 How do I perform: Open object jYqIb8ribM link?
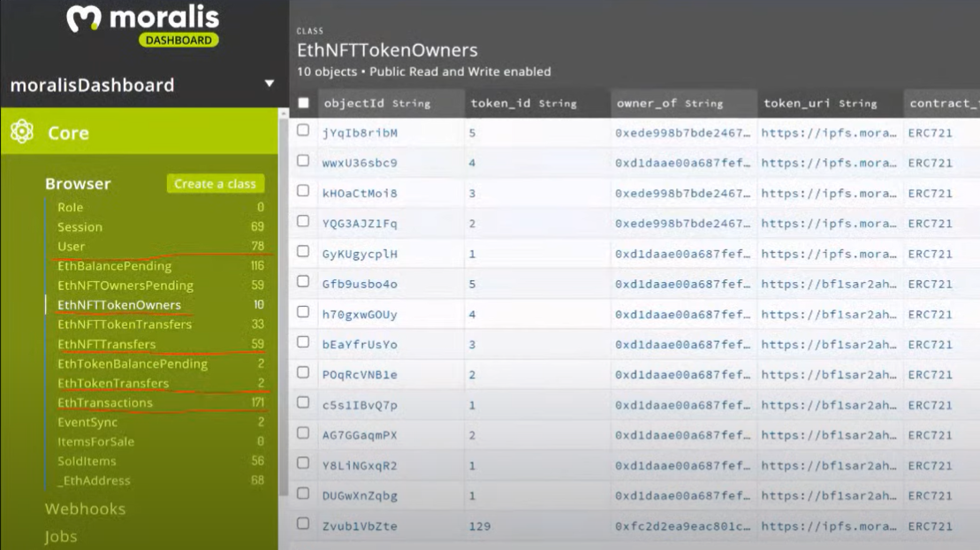(x=360, y=133)
